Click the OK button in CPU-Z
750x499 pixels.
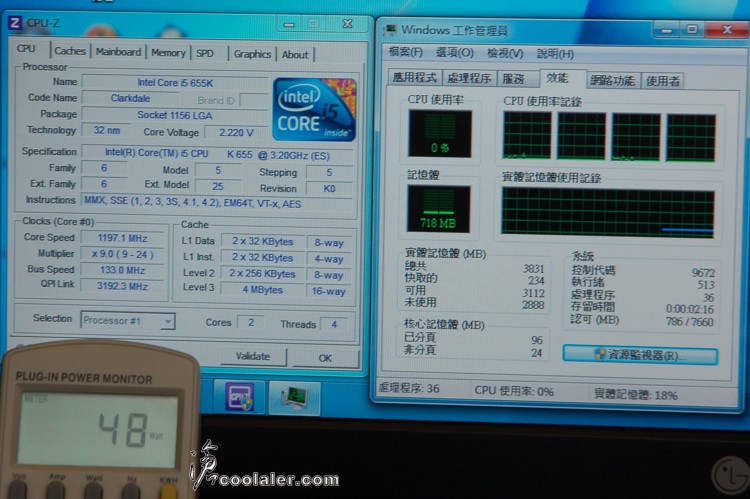coord(325,358)
